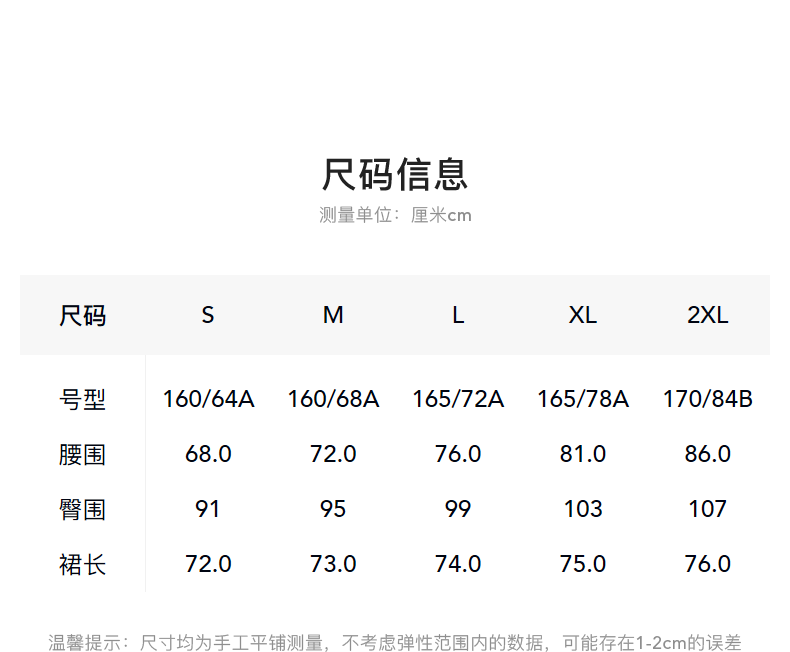This screenshot has width=790, height=652.
Task: Select the 170/84B size type cell
Action: point(707,400)
